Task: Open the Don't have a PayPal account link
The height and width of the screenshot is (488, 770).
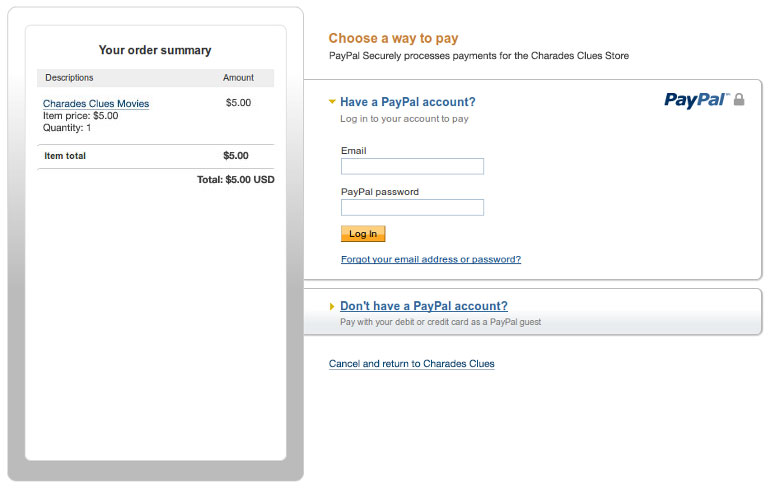Action: tap(423, 306)
